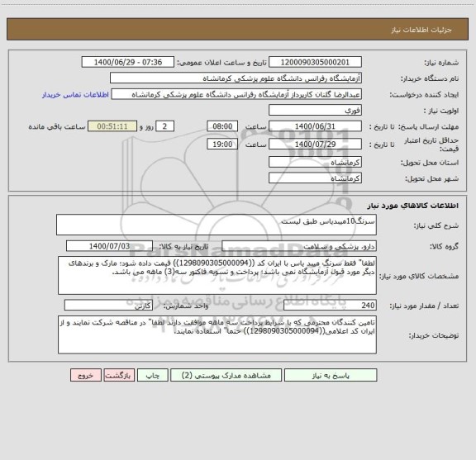The image size is (476, 460).
Task: Click the announcement date field 1400/06/29 - 07:36
Action: coord(128,62)
